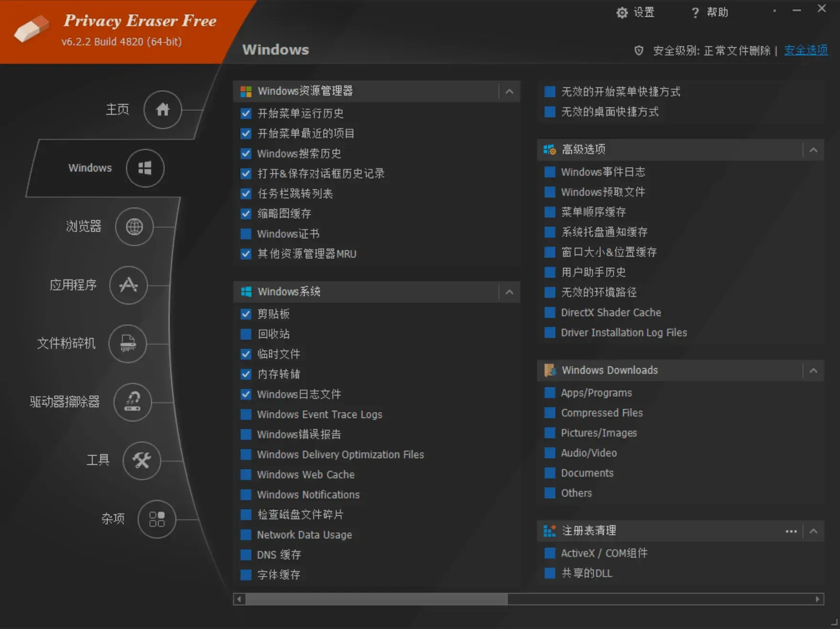
Task: Open the 文件粉碎机 tab
Action: click(66, 343)
